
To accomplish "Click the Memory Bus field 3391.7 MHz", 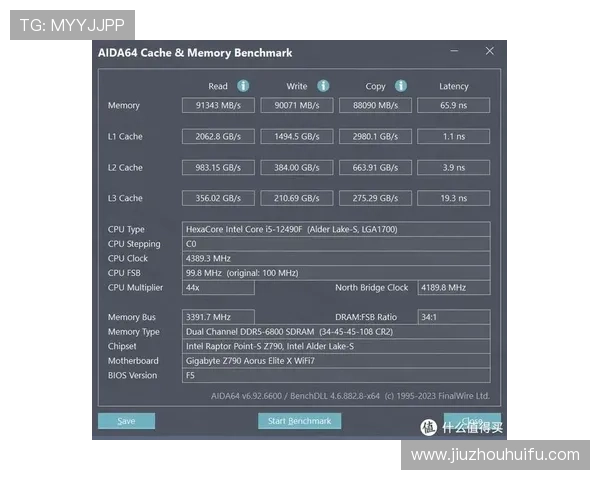I will (x=218, y=317).
